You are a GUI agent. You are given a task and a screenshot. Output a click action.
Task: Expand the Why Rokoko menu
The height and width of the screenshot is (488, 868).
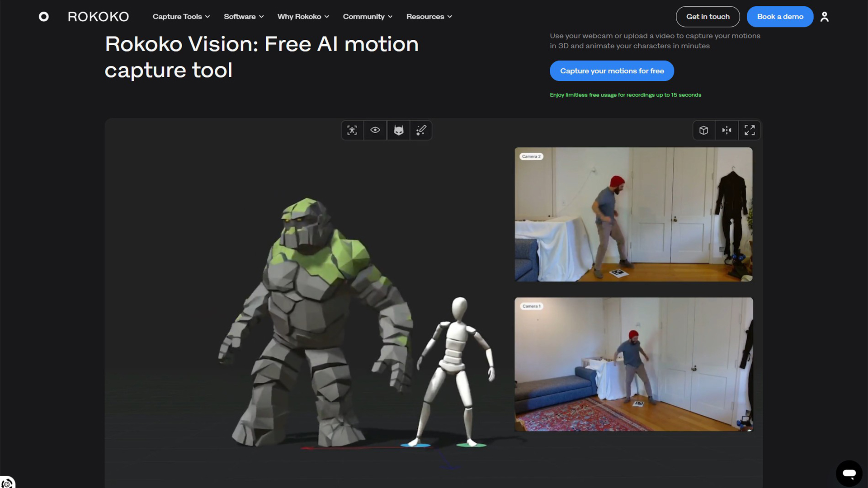pos(303,17)
